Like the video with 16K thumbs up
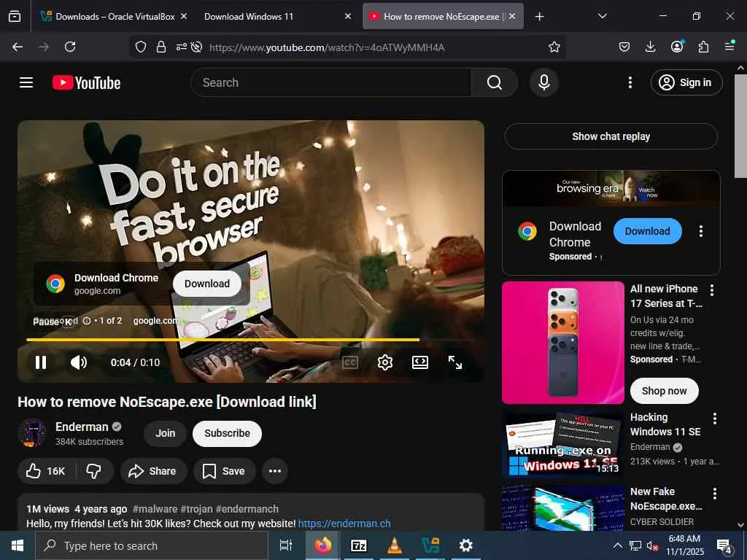The height and width of the screenshot is (560, 747). tap(46, 471)
